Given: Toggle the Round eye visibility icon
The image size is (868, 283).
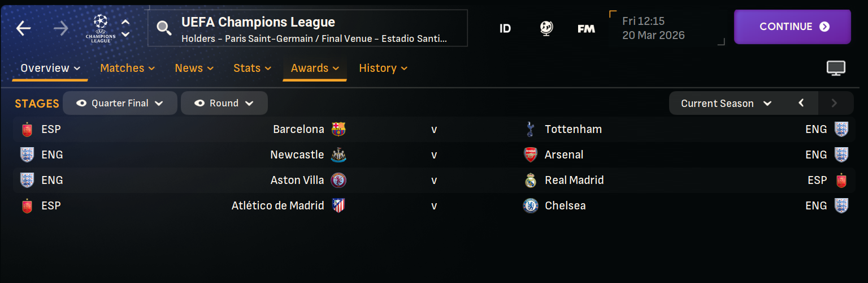Looking at the screenshot, I should tap(199, 104).
